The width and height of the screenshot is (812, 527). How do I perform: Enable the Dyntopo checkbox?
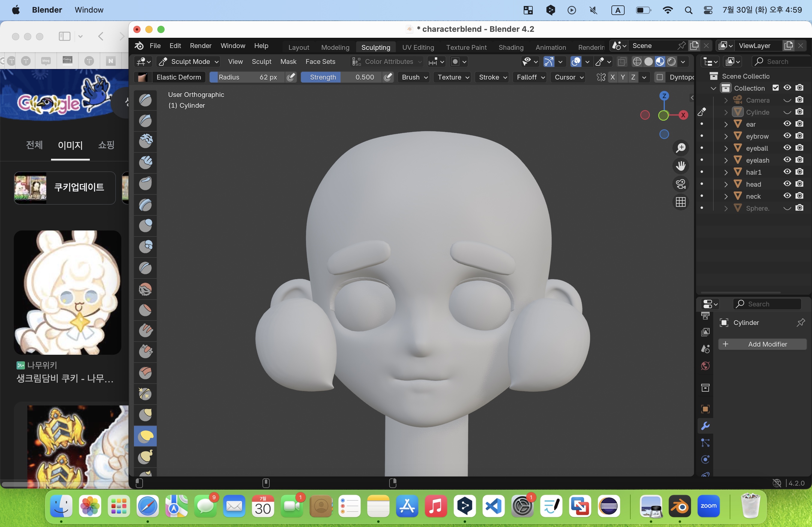(x=660, y=77)
